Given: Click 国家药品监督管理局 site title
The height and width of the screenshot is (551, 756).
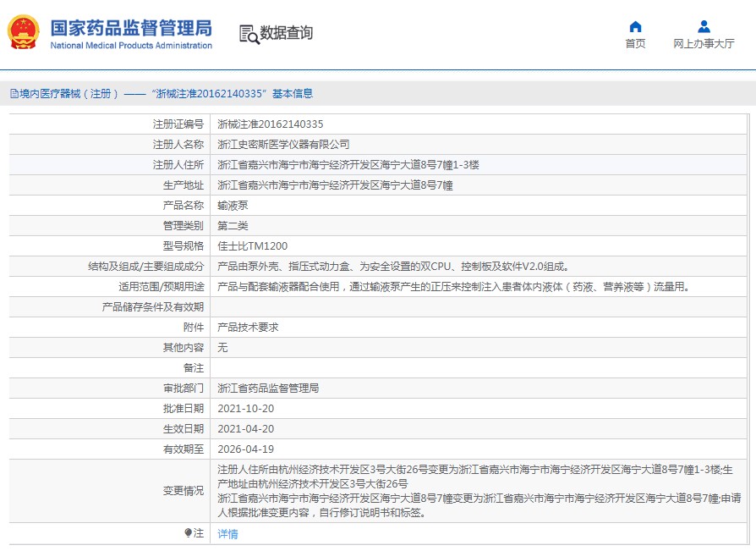Looking at the screenshot, I should 131,28.
